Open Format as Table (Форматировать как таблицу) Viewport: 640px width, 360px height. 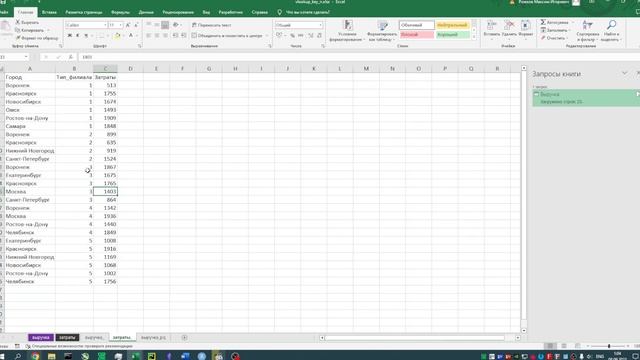point(382,31)
